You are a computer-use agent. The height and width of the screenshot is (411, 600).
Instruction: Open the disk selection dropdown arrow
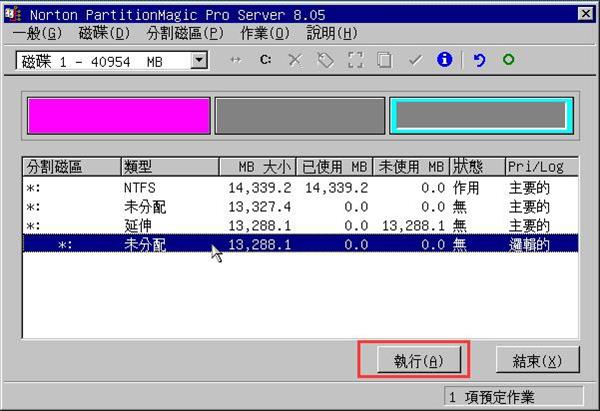point(199,60)
